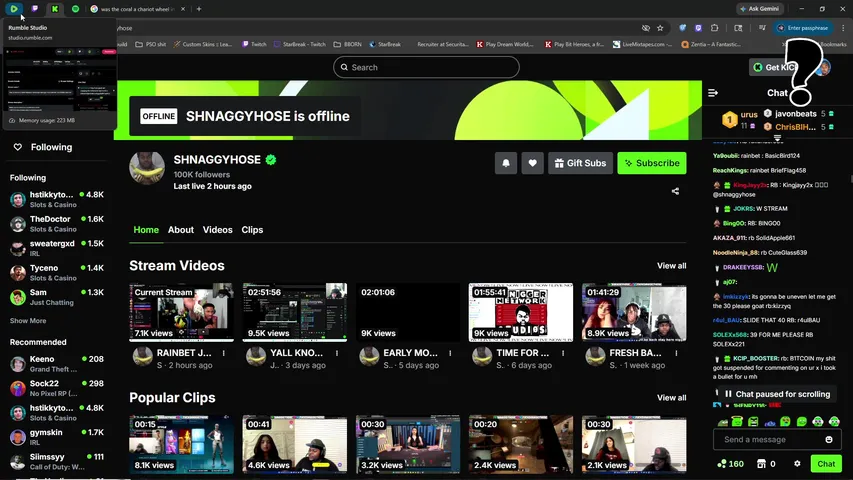Screen dimensions: 853x480
Task: Bookmark this page with the star icon
Action: [660, 28]
